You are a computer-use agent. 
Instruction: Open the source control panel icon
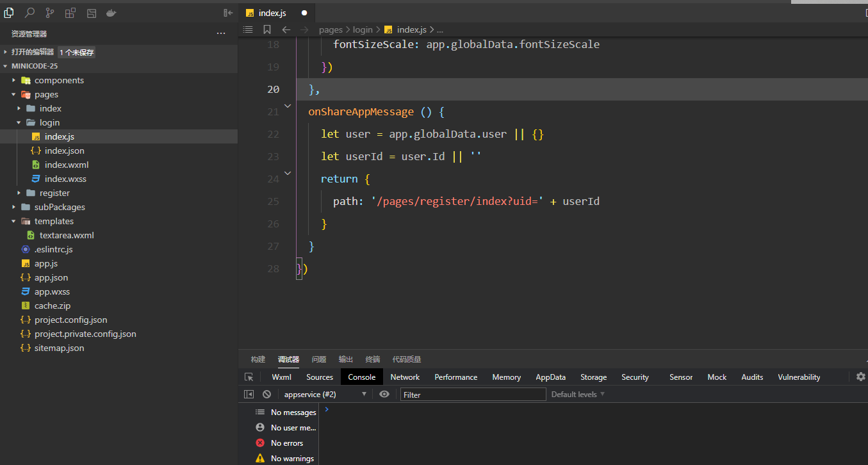pyautogui.click(x=50, y=13)
